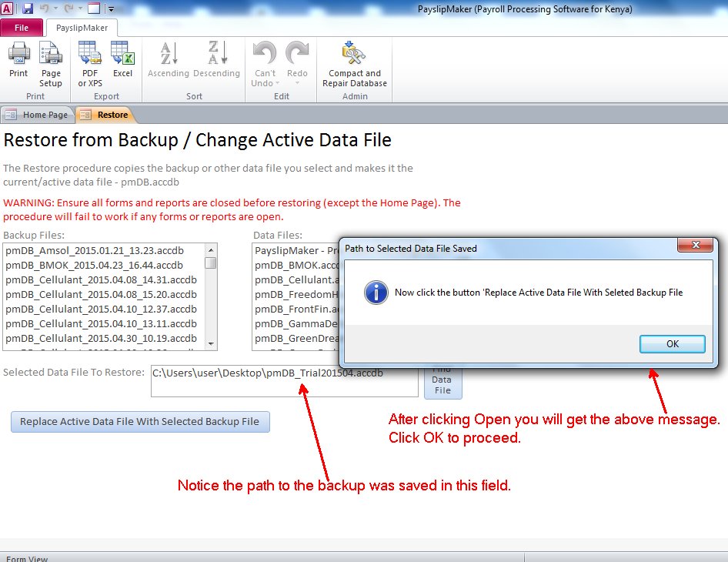Select the Restore document tab

pyautogui.click(x=105, y=115)
